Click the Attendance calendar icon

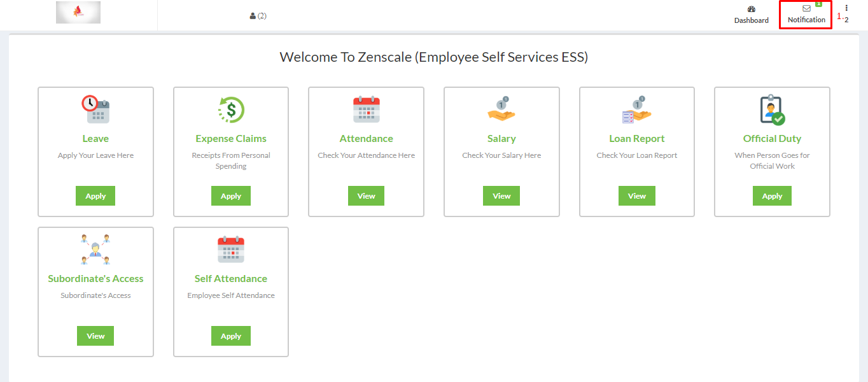pyautogui.click(x=366, y=110)
